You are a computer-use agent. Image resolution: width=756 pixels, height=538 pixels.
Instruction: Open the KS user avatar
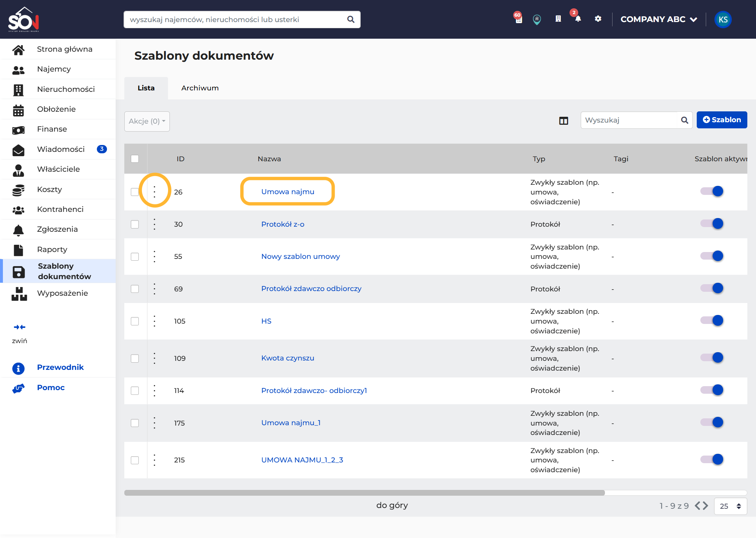pos(723,20)
